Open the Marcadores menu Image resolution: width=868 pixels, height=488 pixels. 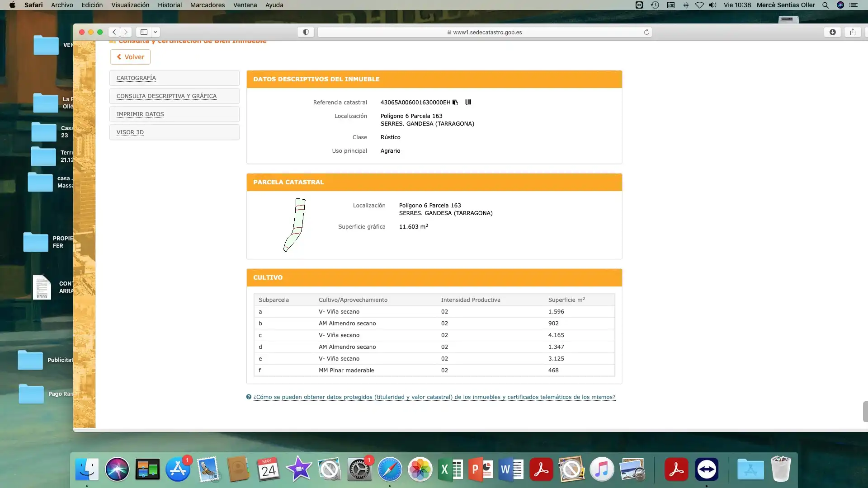coord(208,5)
